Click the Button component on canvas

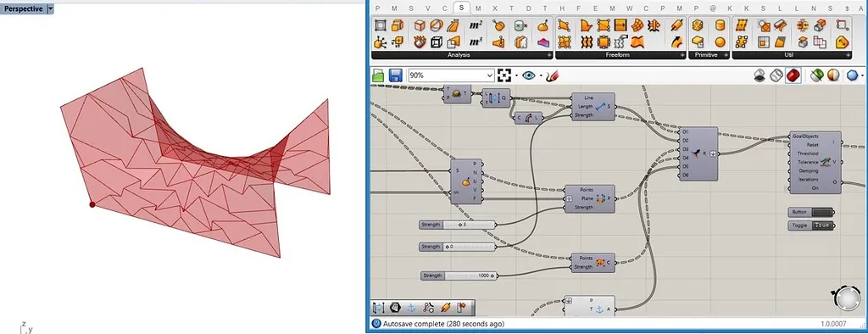pyautogui.click(x=811, y=212)
